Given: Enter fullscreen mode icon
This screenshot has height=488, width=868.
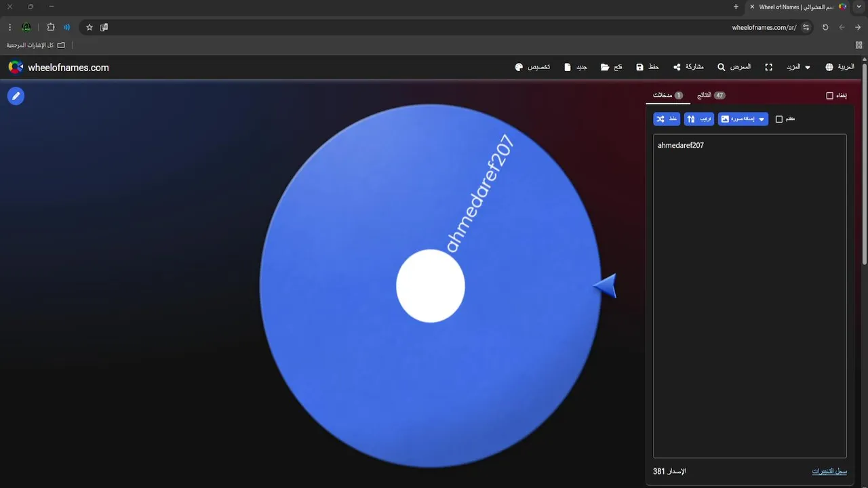Looking at the screenshot, I should pos(769,67).
